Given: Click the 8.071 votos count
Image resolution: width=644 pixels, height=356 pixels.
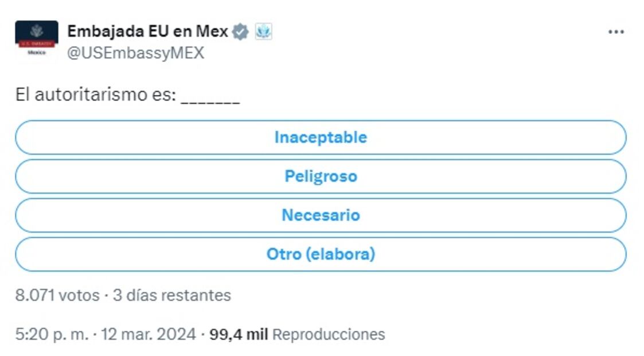Looking at the screenshot, I should tap(57, 295).
